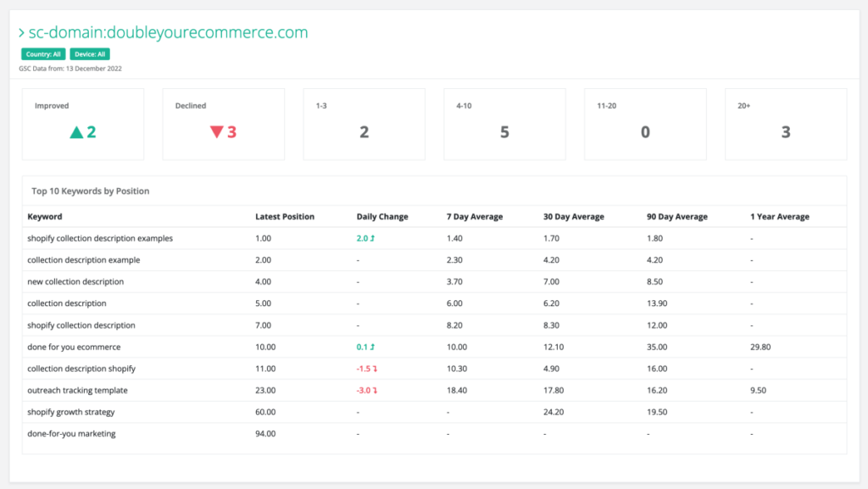Click the 'shopify growth strategy' keyword row
The image size is (868, 489).
coord(71,412)
